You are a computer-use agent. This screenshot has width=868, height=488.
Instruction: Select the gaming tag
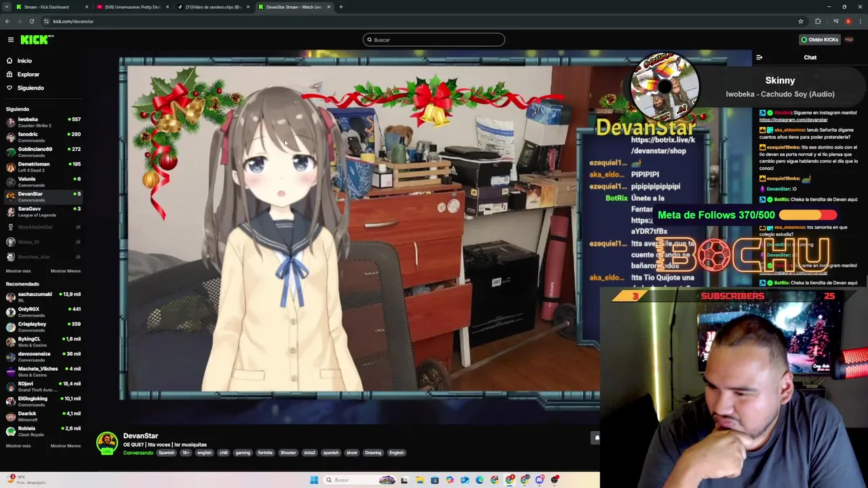point(243,453)
